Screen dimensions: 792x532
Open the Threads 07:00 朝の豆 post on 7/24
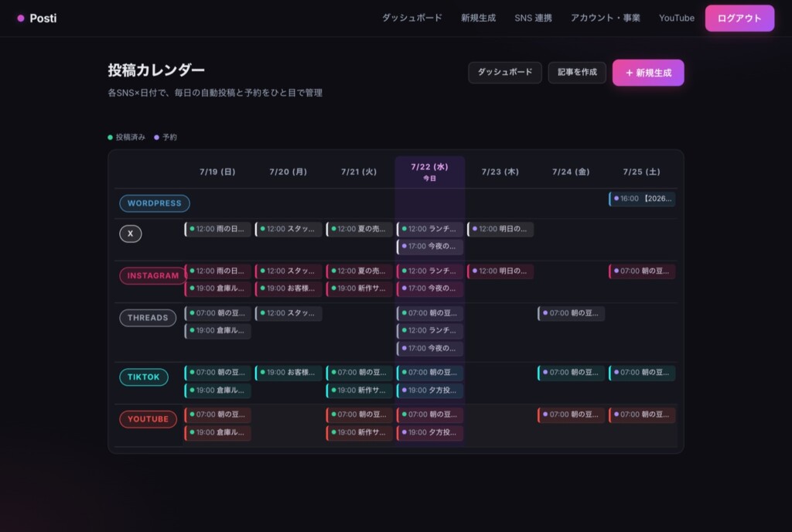(572, 313)
